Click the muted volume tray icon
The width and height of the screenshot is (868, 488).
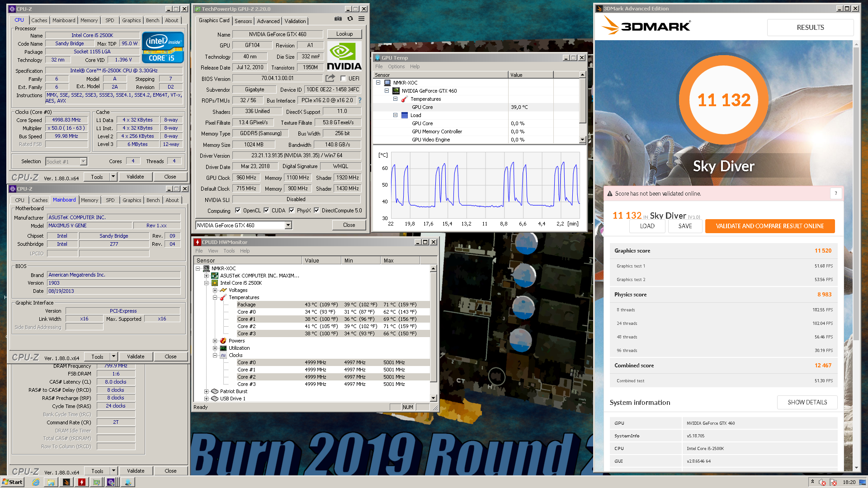(x=822, y=482)
